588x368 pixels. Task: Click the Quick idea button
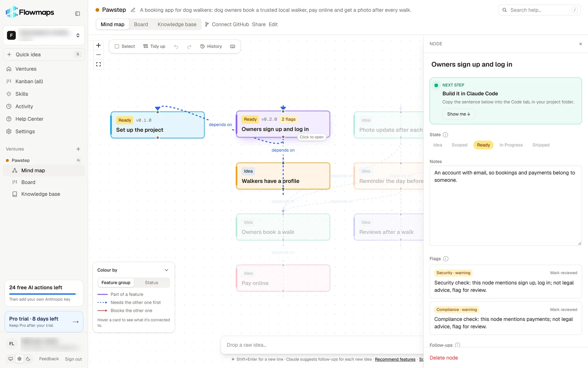click(44, 54)
